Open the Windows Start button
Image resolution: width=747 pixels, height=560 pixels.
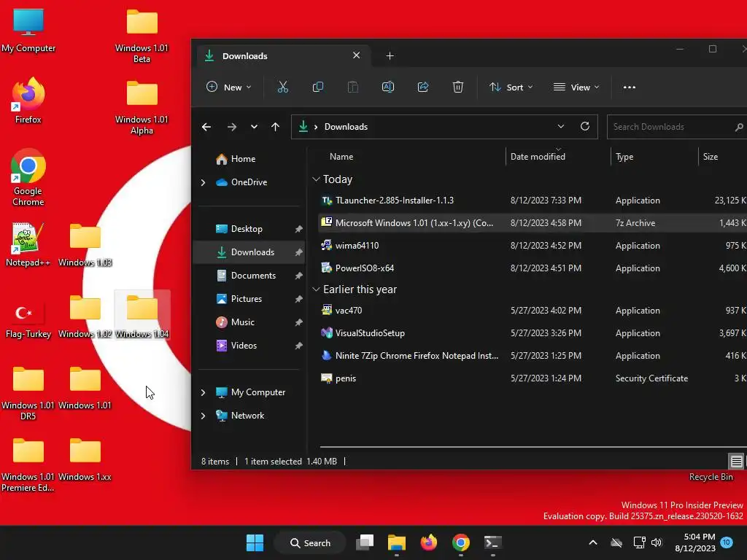point(255,542)
